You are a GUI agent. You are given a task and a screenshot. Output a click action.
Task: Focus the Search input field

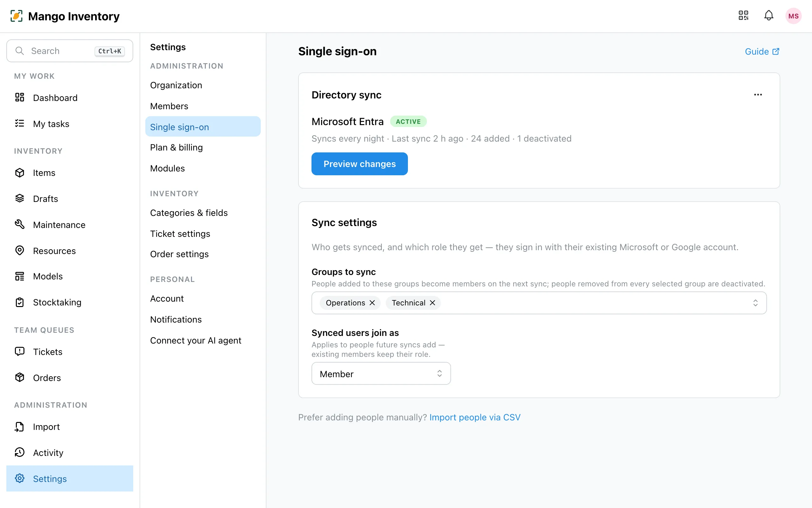(x=70, y=51)
